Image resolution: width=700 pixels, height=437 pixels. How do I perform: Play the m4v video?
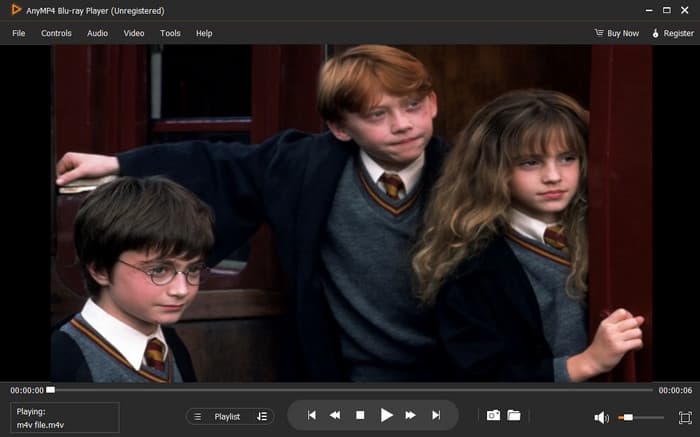click(x=386, y=415)
